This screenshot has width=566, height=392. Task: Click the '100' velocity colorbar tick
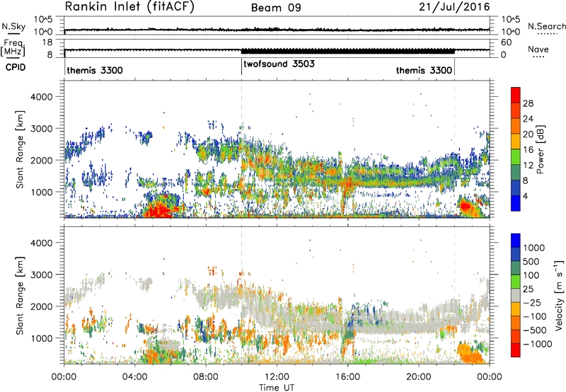pos(531,275)
